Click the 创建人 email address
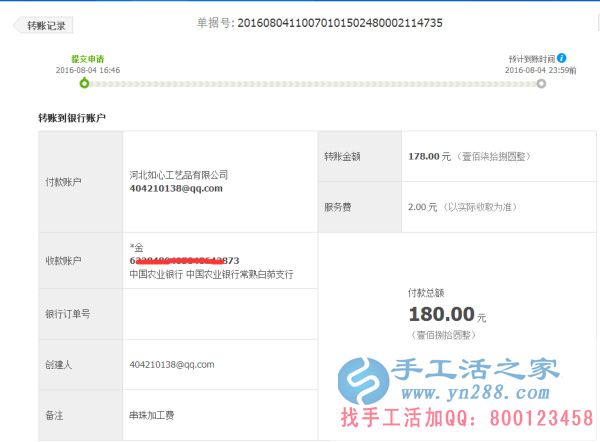Screen dimensions: 600x442 point(172,364)
